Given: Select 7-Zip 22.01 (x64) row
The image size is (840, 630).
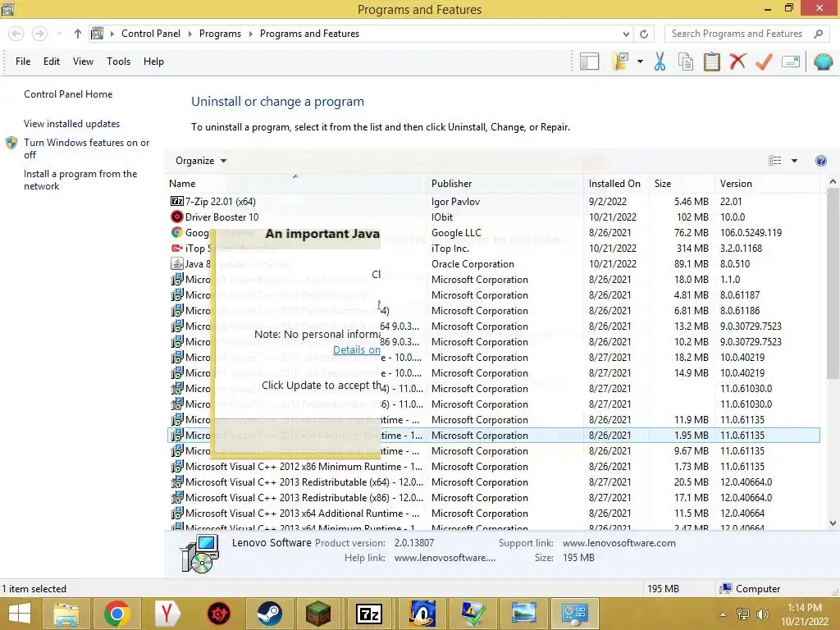Looking at the screenshot, I should 493,202.
